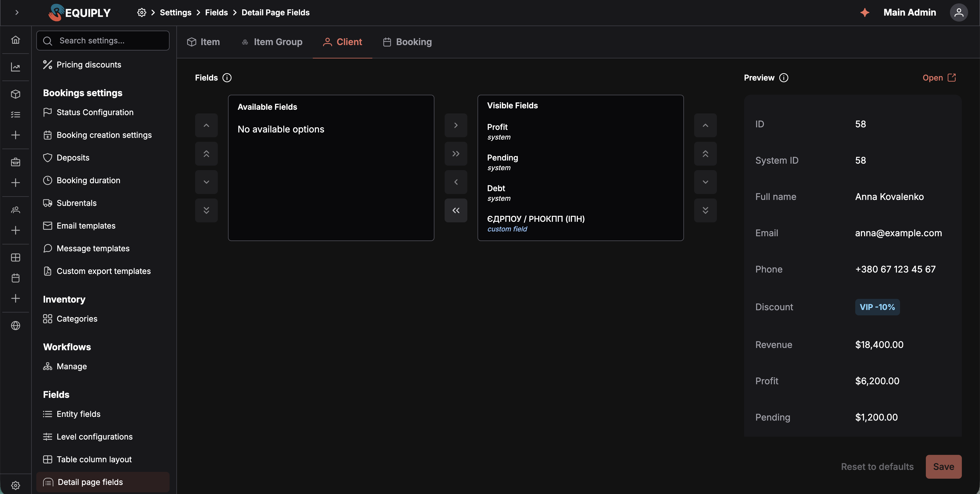Click the Equiply logo

point(79,12)
